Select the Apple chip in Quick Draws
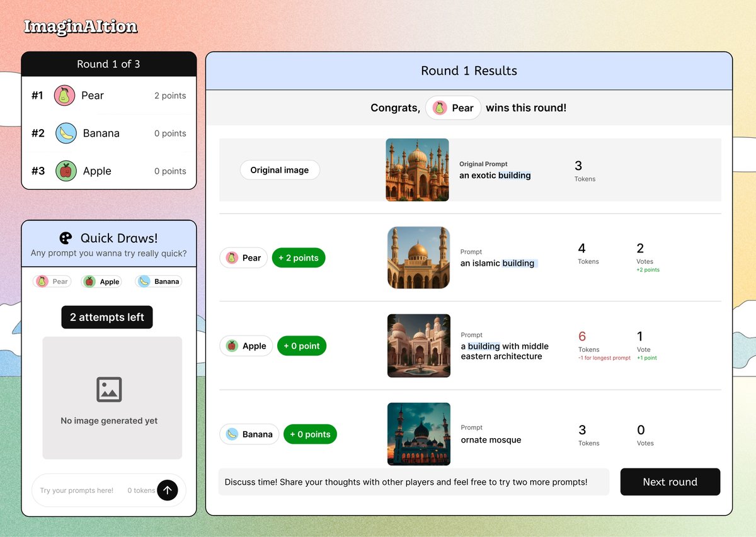The image size is (756, 537). click(x=101, y=281)
